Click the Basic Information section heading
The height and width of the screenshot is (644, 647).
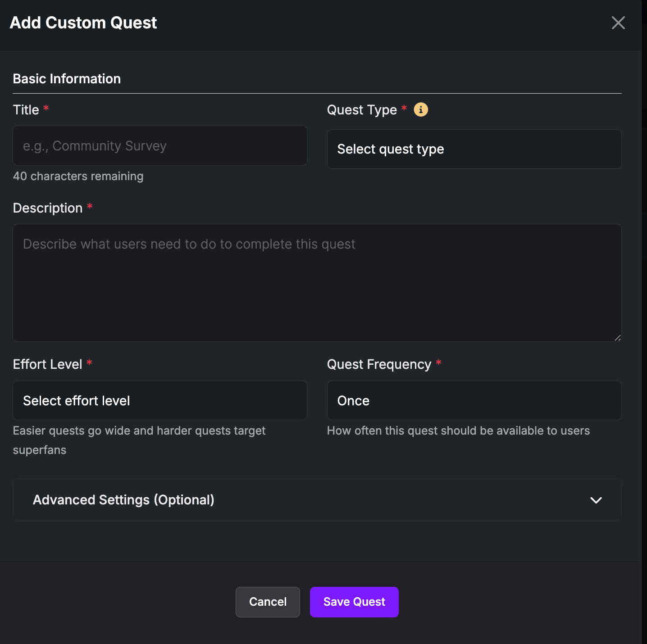click(67, 79)
